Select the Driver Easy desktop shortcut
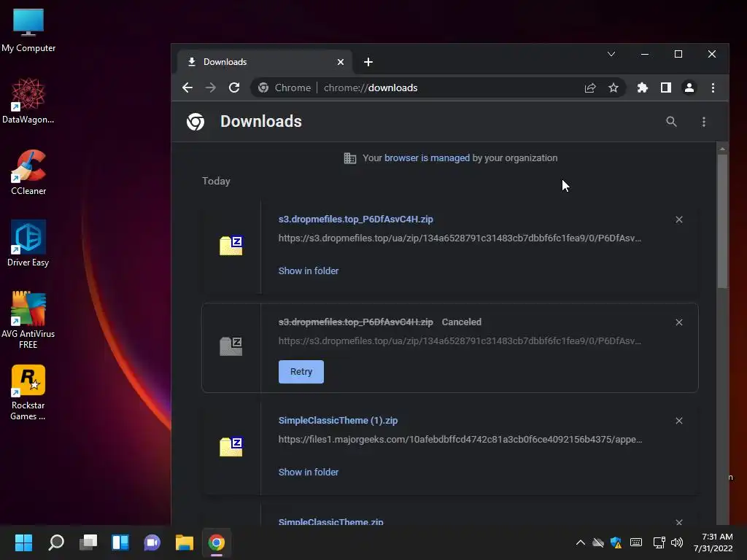This screenshot has width=747, height=560. tap(28, 244)
